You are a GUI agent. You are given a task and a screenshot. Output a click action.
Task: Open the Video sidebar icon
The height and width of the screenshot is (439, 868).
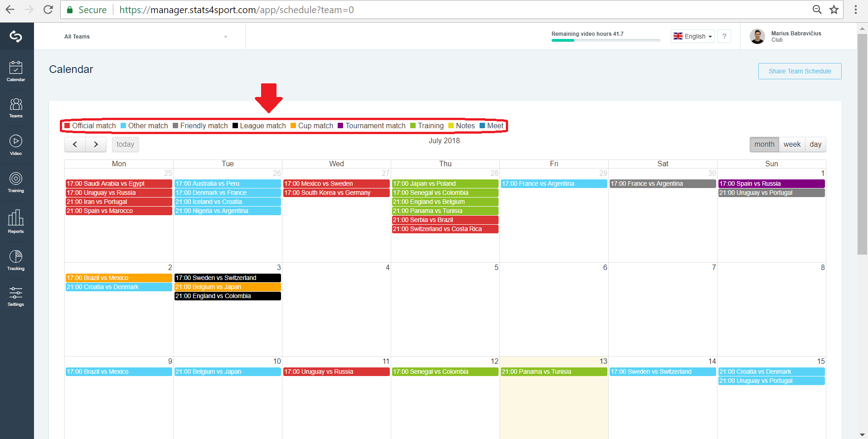pyautogui.click(x=16, y=145)
